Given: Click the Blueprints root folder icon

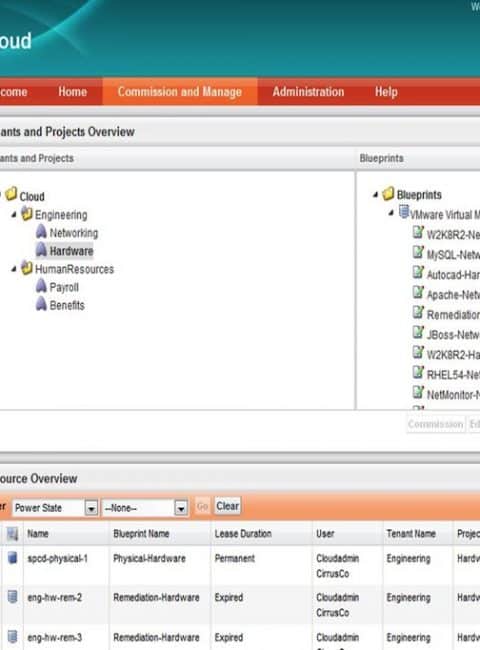Looking at the screenshot, I should [x=388, y=193].
